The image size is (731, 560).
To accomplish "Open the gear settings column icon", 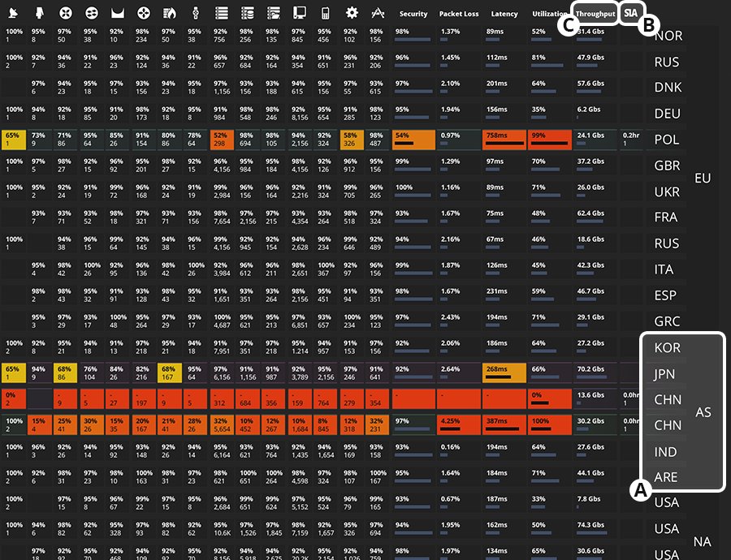I will 351,13.
